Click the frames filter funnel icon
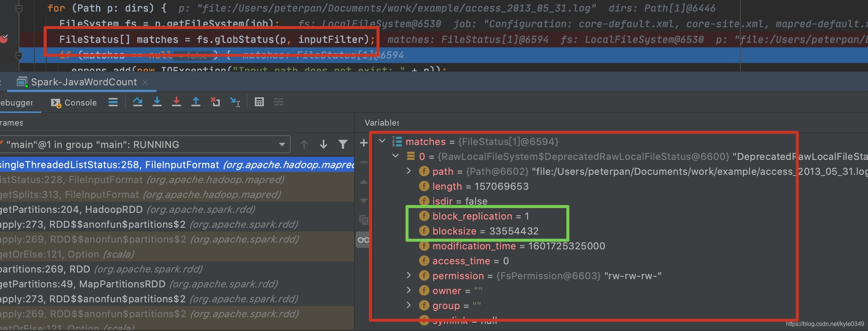The image size is (868, 331). [343, 144]
